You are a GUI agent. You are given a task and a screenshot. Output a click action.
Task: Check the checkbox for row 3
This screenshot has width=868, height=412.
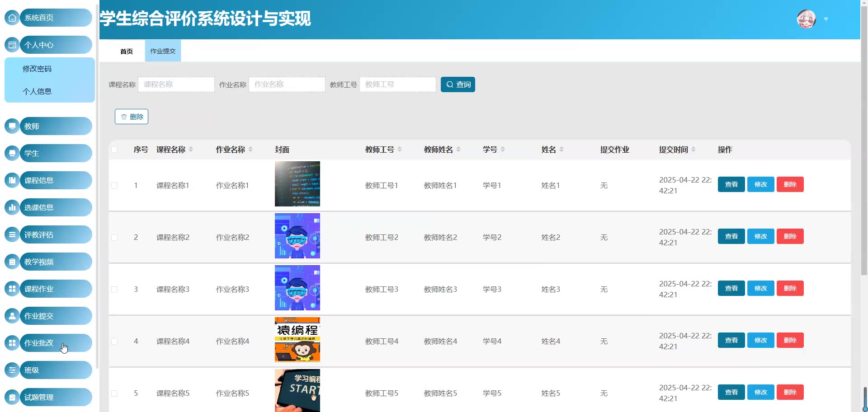(x=114, y=290)
